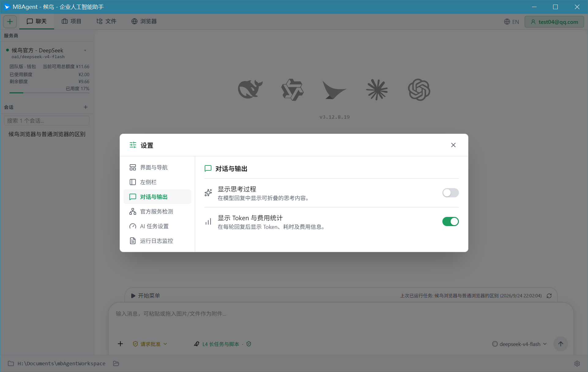Image resolution: width=588 pixels, height=372 pixels.
Task: Open the 运行日志监控 settings section
Action: (157, 241)
